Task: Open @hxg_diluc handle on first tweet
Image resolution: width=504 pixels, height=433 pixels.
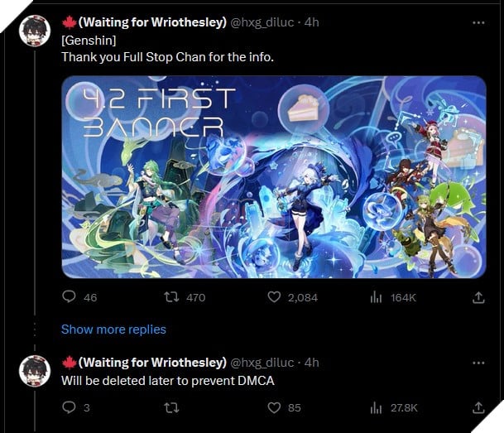Action: [264, 22]
